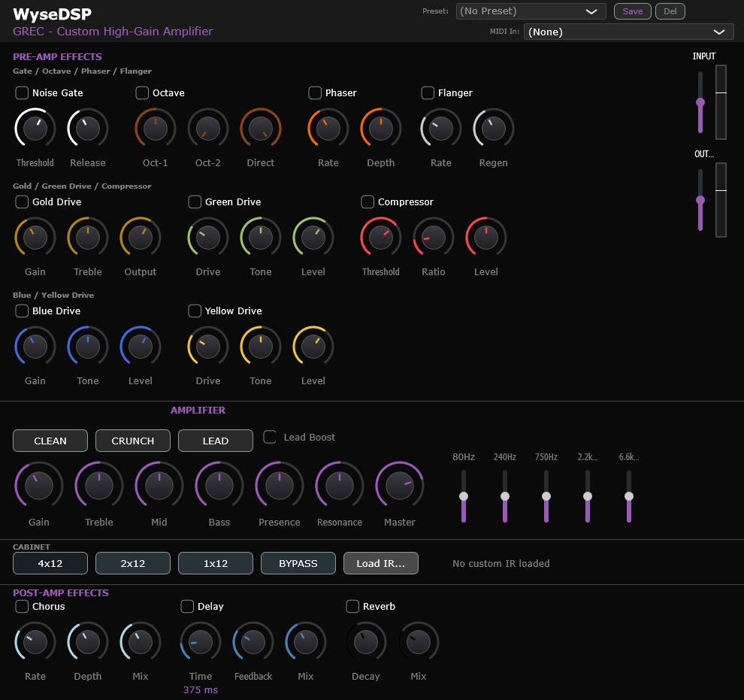Click the OUT level slider handle
Screen dimensions: 744x700
(700, 200)
